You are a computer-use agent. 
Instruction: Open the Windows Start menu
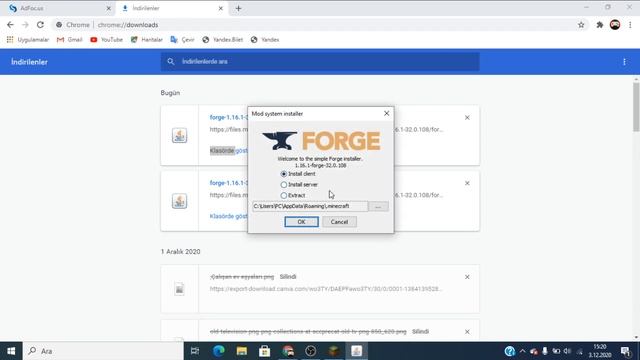pyautogui.click(x=11, y=351)
